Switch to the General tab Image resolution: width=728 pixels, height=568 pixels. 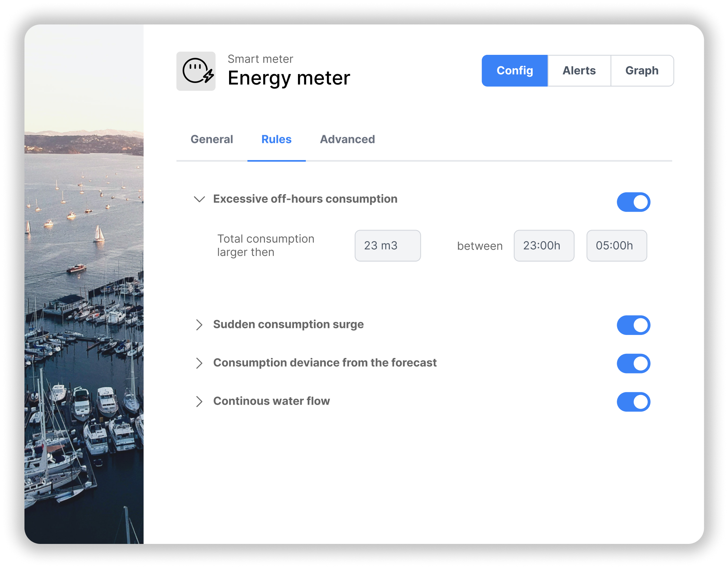(x=212, y=139)
